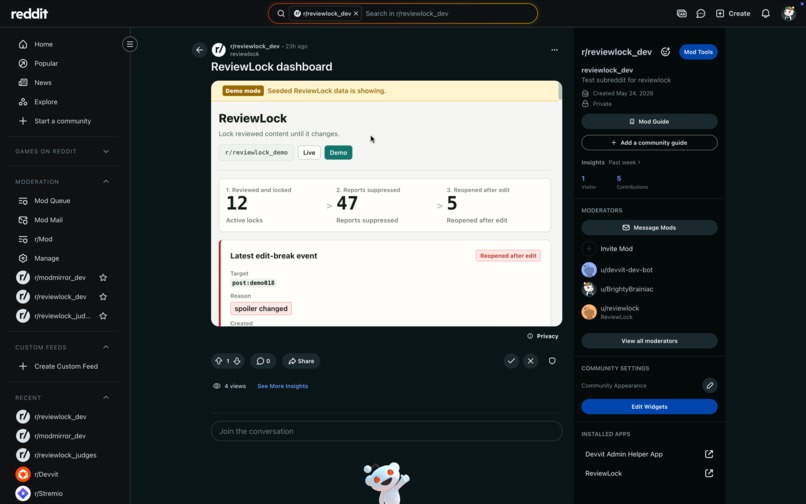Image resolution: width=806 pixels, height=504 pixels.
Task: Open the advertise icon in header
Action: tap(682, 13)
